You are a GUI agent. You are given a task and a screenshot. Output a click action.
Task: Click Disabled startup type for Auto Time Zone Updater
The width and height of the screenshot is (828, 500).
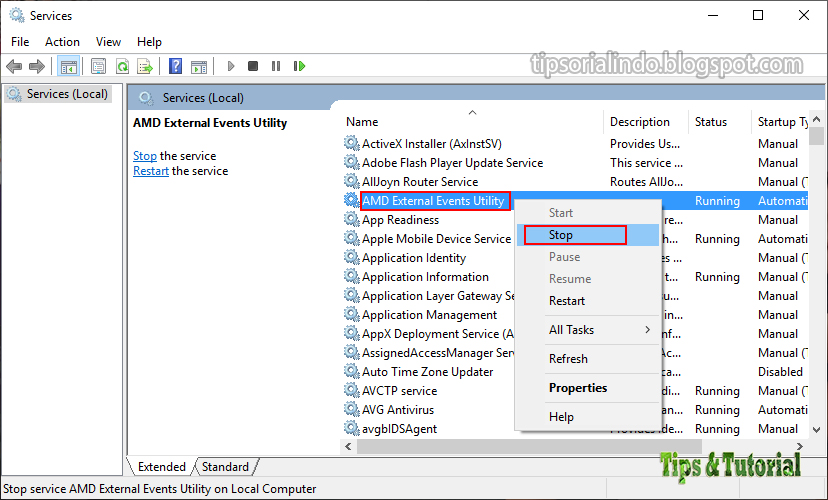coord(780,372)
